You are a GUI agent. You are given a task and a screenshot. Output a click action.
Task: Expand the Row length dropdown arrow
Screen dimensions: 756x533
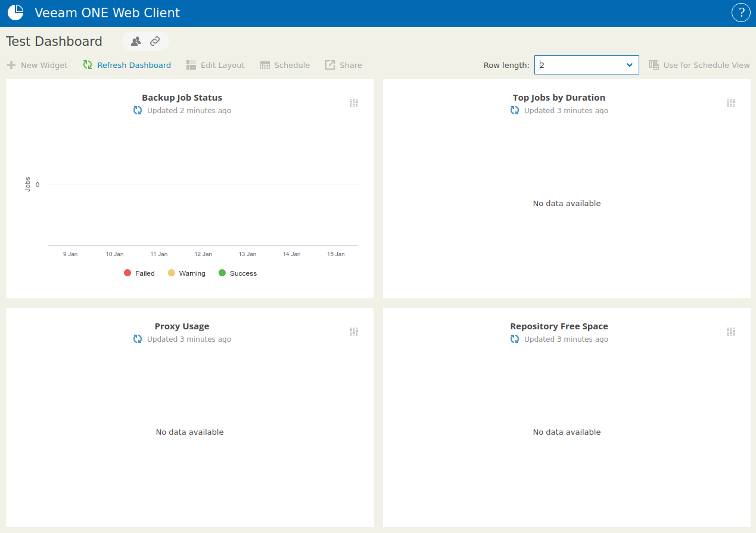coord(630,65)
